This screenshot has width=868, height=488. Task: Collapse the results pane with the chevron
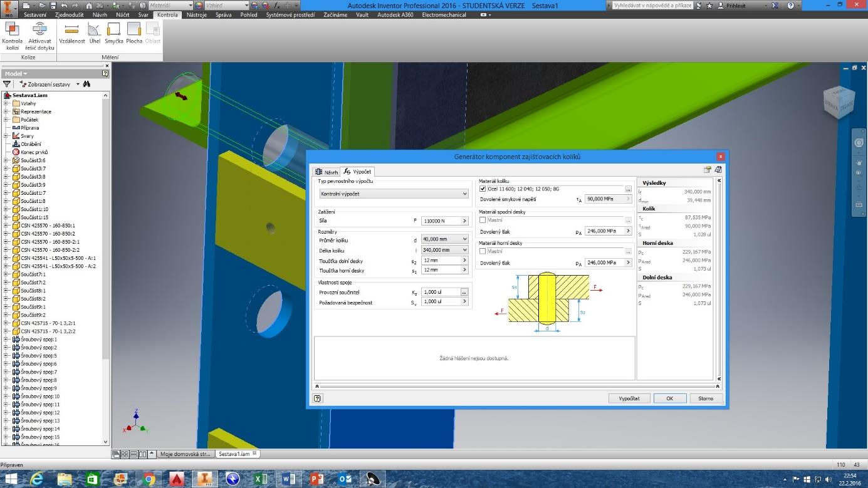[x=719, y=180]
